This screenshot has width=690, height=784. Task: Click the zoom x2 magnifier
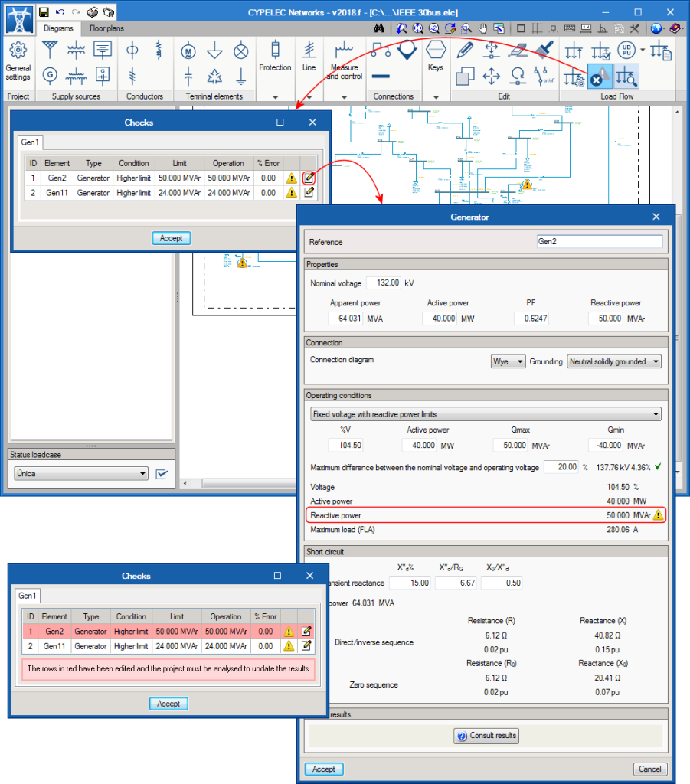click(434, 28)
